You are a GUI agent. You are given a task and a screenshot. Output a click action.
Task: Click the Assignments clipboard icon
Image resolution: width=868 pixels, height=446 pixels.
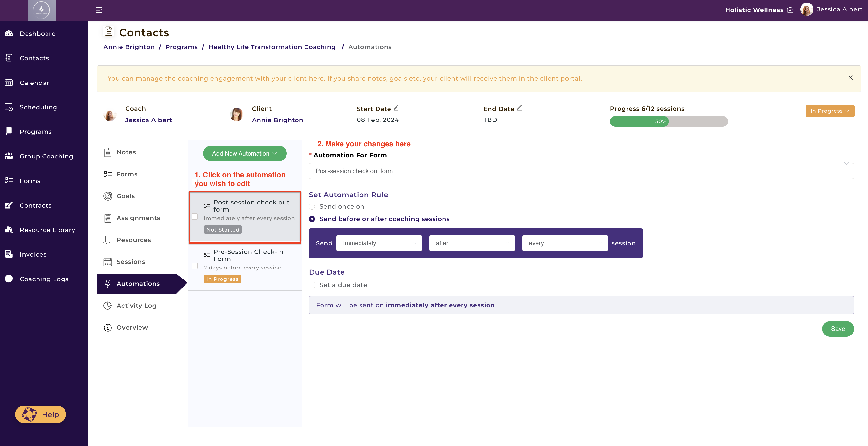pyautogui.click(x=108, y=218)
